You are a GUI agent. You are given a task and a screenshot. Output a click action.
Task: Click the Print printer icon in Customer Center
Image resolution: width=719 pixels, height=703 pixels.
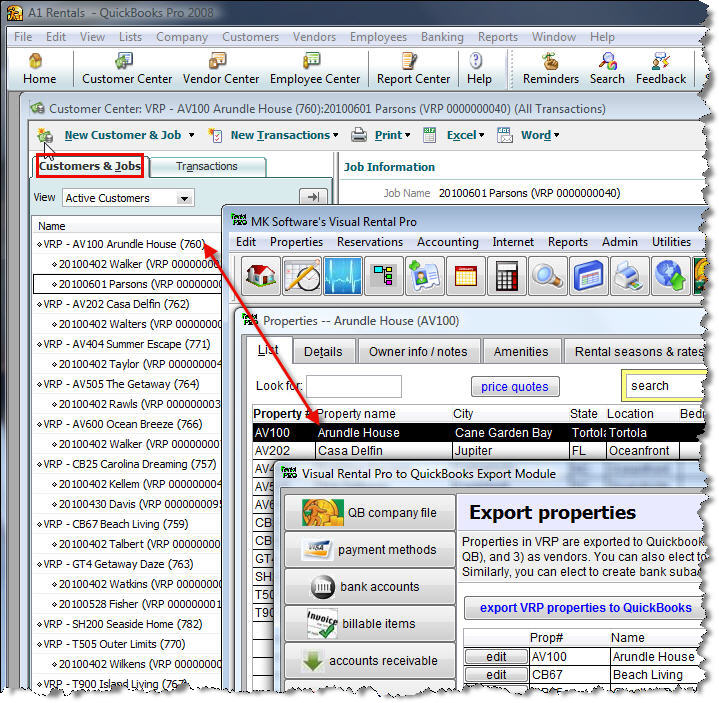pyautogui.click(x=359, y=135)
